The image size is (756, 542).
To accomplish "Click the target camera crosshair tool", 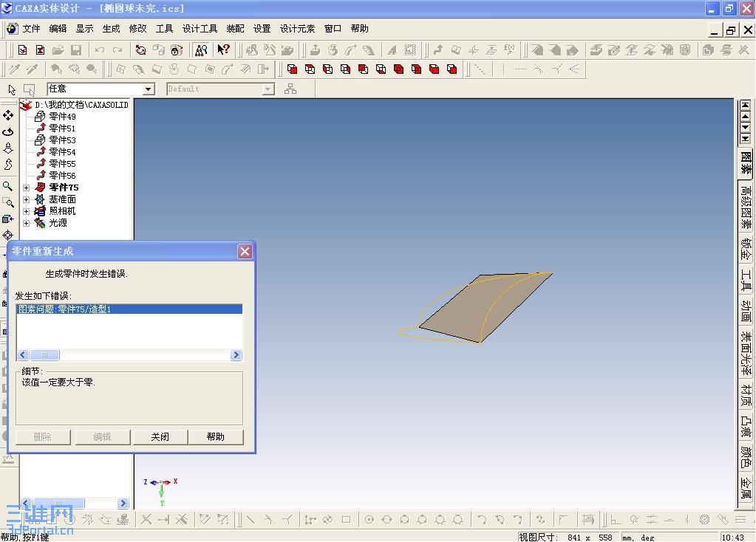I will (x=7, y=235).
